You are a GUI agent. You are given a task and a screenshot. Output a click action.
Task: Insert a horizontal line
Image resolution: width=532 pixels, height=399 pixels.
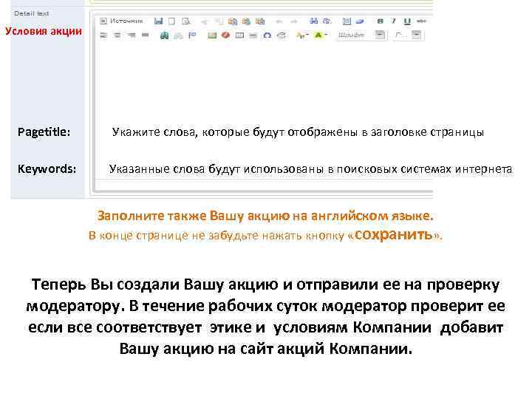pos(253,35)
